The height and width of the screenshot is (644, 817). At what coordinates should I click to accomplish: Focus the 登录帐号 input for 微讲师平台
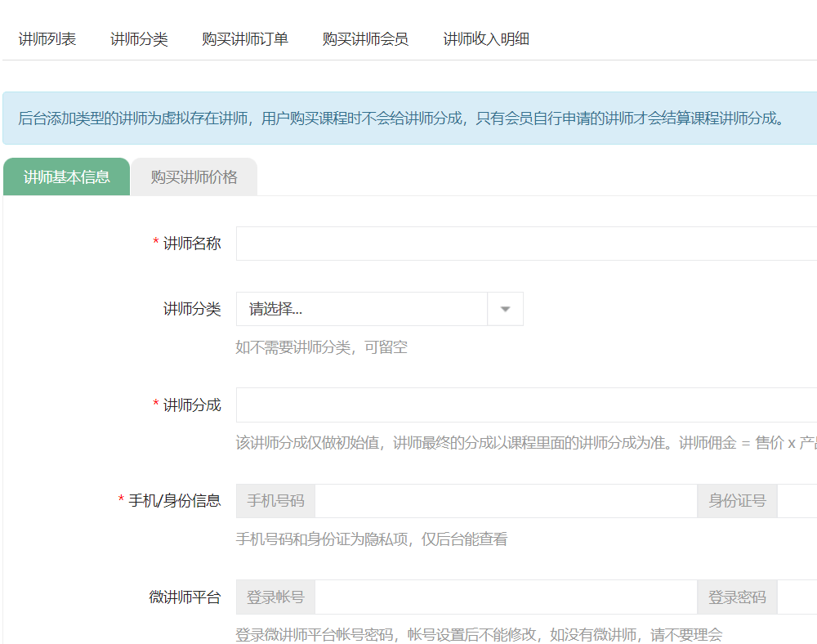coord(506,597)
